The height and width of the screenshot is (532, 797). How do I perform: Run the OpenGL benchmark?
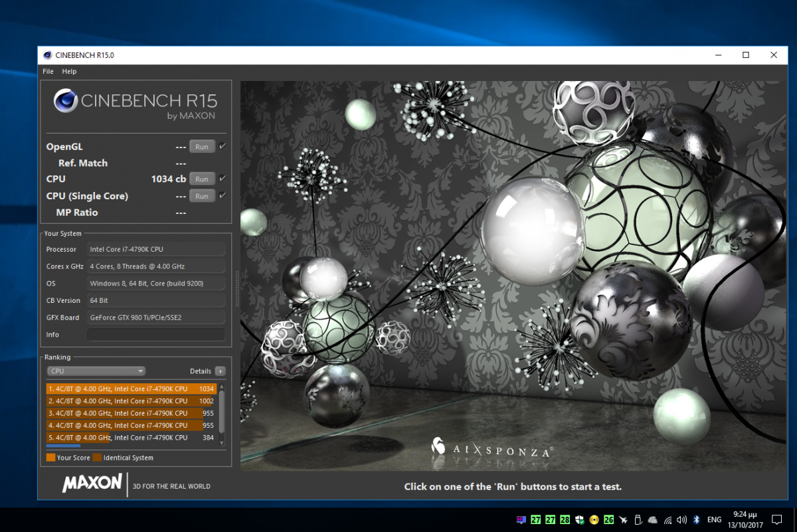202,147
